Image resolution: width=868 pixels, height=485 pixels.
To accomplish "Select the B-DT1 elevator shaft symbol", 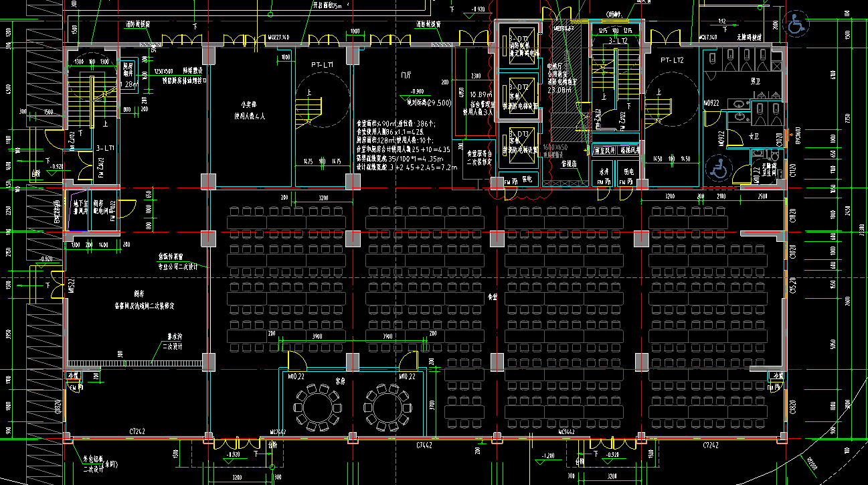I will pos(521,46).
